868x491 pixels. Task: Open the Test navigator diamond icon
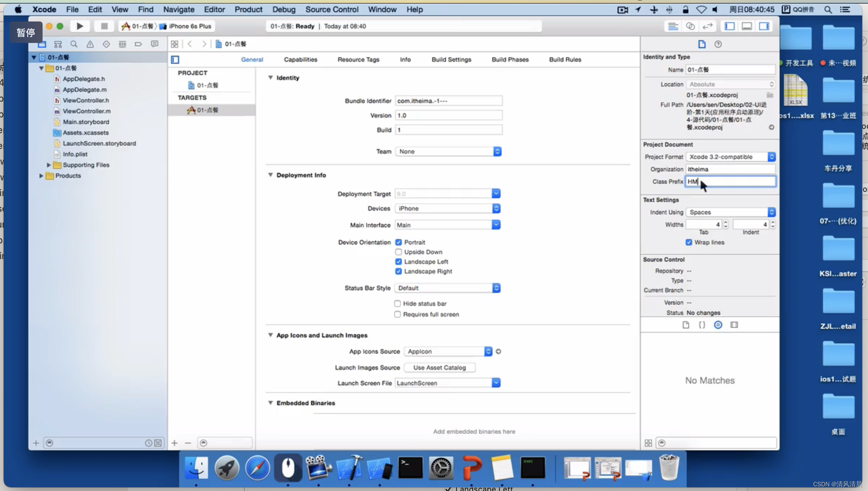(x=106, y=44)
